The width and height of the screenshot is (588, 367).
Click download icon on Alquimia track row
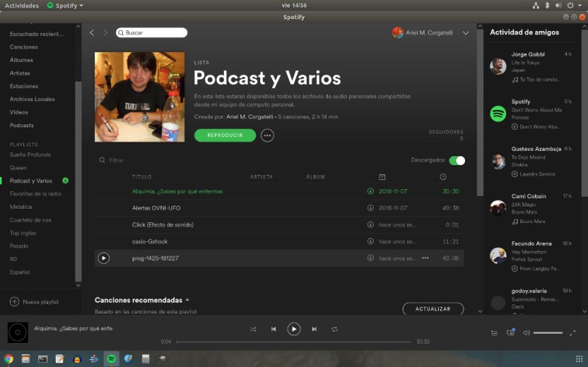pos(370,191)
